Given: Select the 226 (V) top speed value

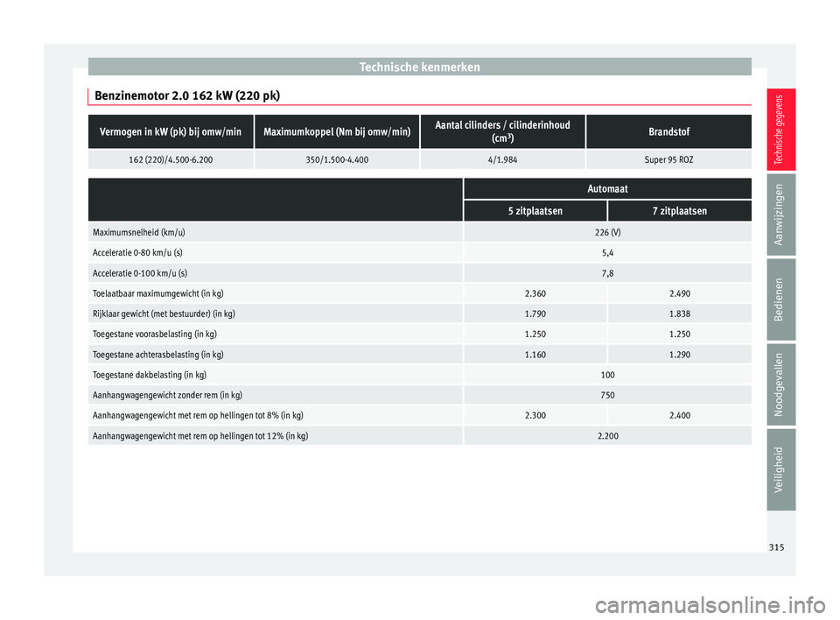Looking at the screenshot, I should tap(606, 233).
